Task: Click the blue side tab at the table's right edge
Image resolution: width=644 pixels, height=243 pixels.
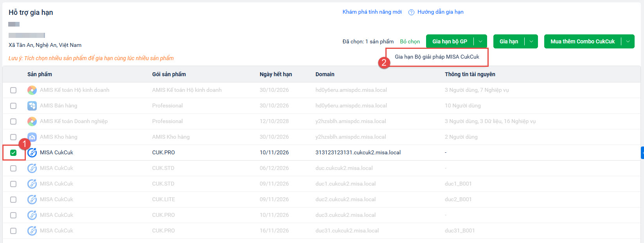Action: [642, 153]
